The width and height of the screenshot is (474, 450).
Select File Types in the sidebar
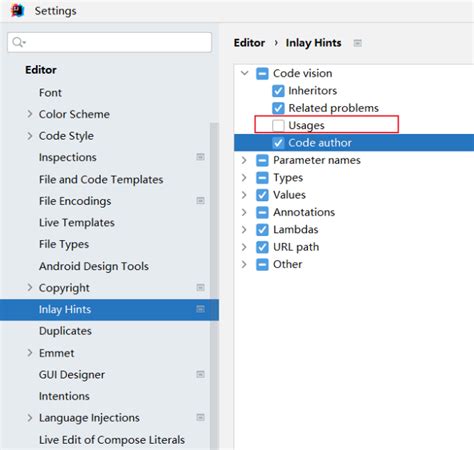64,244
